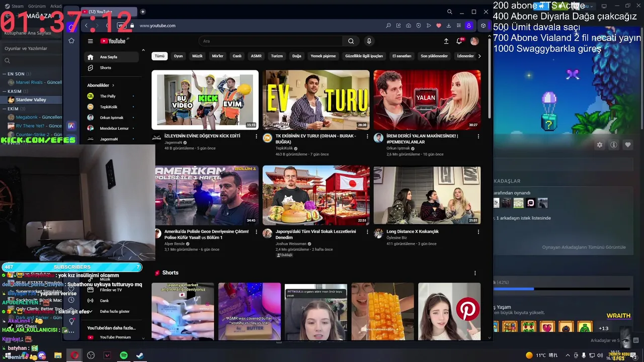Play the YALAN makinesi video thumbnail
The height and width of the screenshot is (362, 644).
427,100
